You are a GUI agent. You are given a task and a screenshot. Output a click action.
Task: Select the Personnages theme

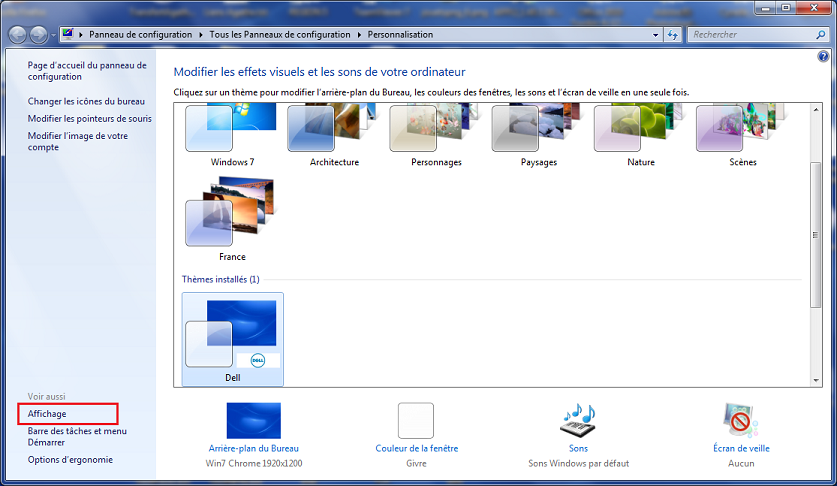(x=436, y=136)
